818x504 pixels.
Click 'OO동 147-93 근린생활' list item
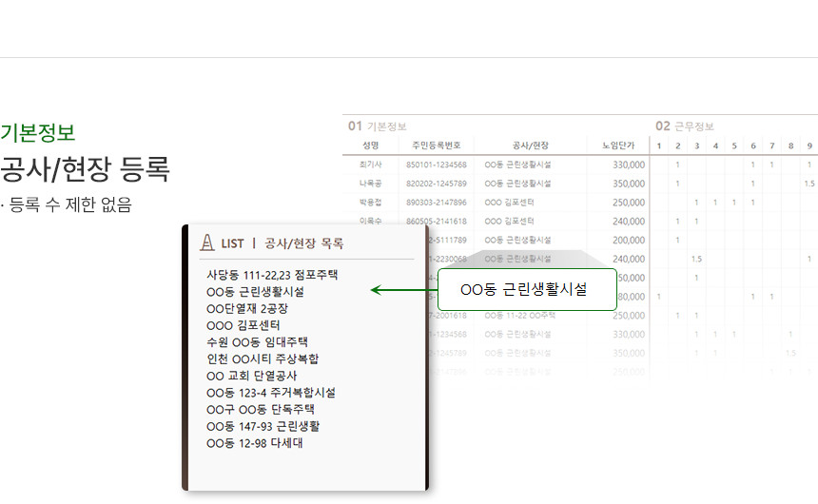point(263,426)
